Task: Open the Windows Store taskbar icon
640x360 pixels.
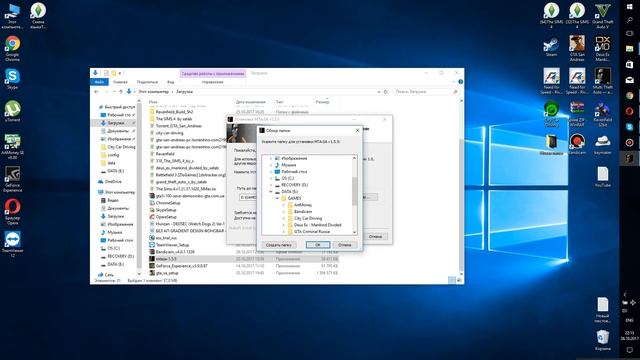Action: (x=629, y=64)
